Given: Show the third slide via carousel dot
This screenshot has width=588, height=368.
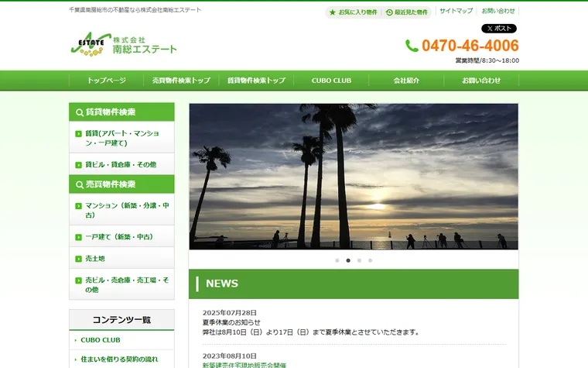Looking at the screenshot, I should [x=359, y=260].
